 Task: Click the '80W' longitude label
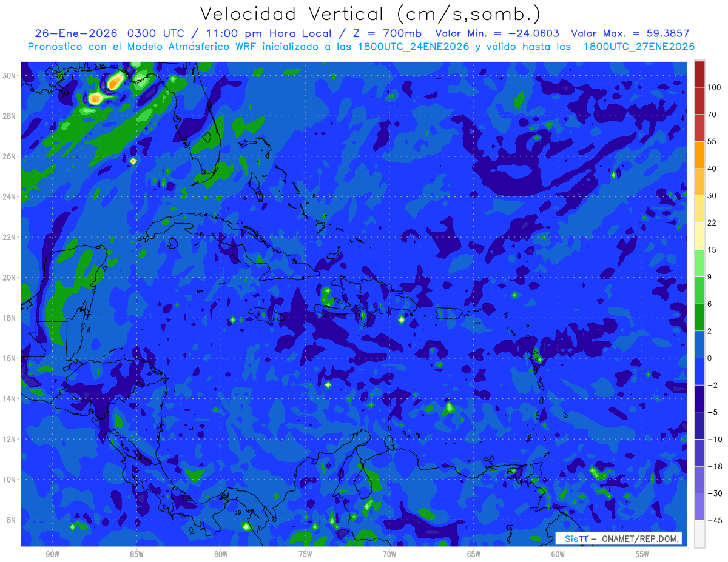(221, 554)
